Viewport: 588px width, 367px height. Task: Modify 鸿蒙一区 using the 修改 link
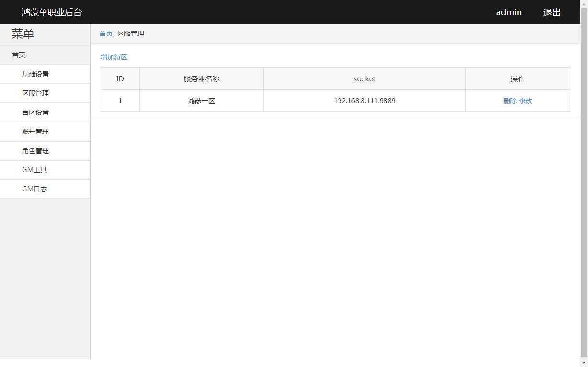[x=526, y=101]
